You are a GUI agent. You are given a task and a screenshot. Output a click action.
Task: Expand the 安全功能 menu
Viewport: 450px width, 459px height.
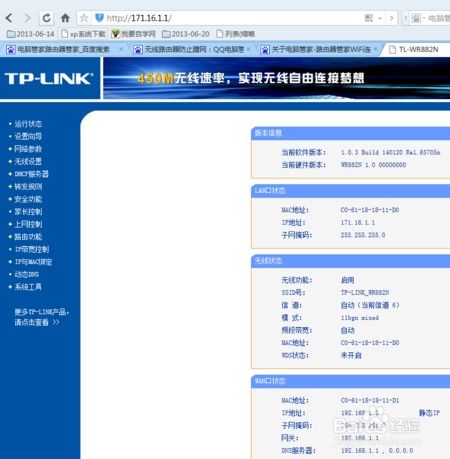click(28, 199)
